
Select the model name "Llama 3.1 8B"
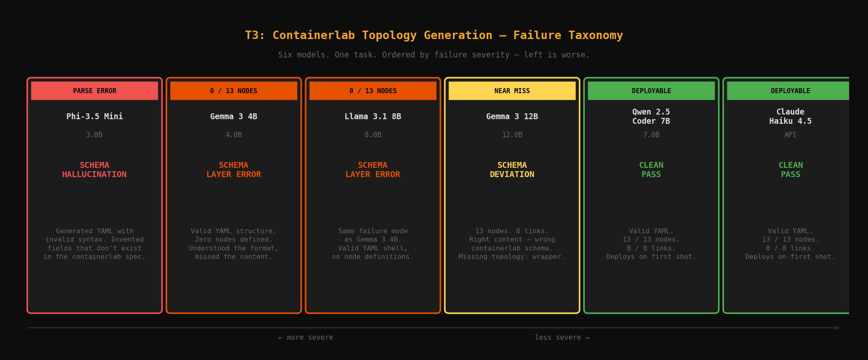point(373,117)
